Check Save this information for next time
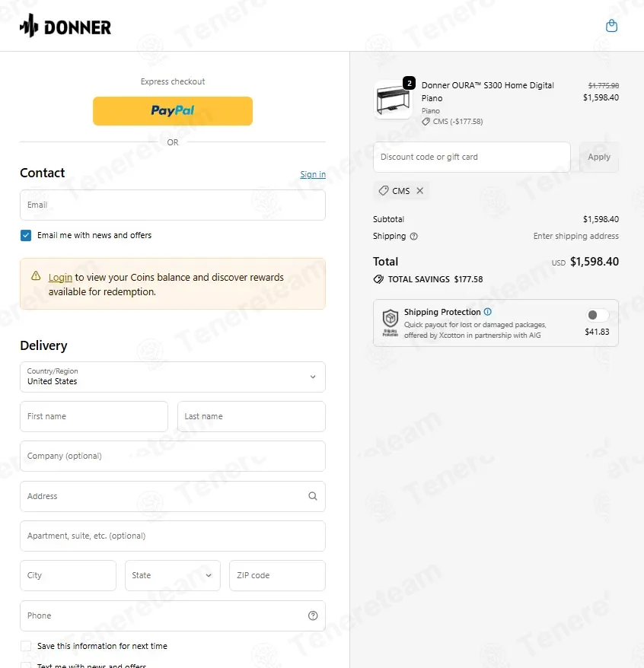This screenshot has width=644, height=668. point(26,646)
